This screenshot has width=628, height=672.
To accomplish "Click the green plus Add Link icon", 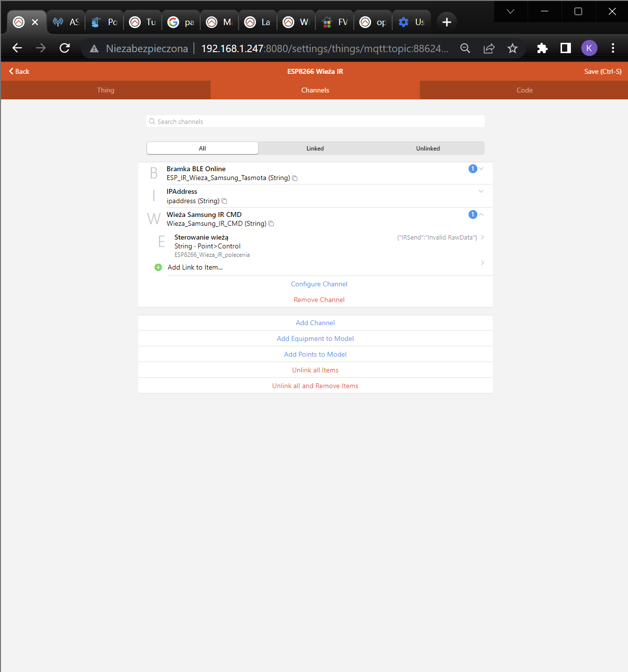I will [x=158, y=267].
